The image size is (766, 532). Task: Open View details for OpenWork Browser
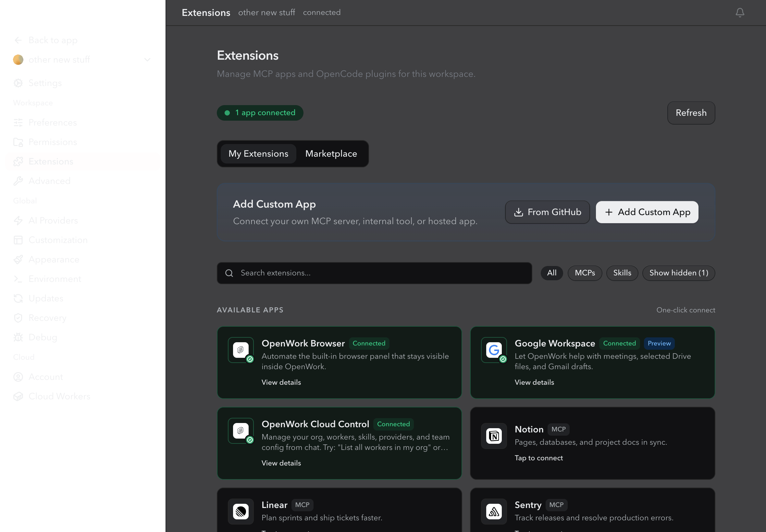(281, 382)
